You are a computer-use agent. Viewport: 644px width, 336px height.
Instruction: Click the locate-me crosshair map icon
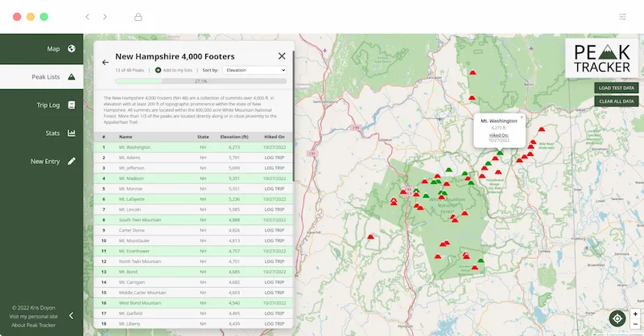click(x=617, y=318)
